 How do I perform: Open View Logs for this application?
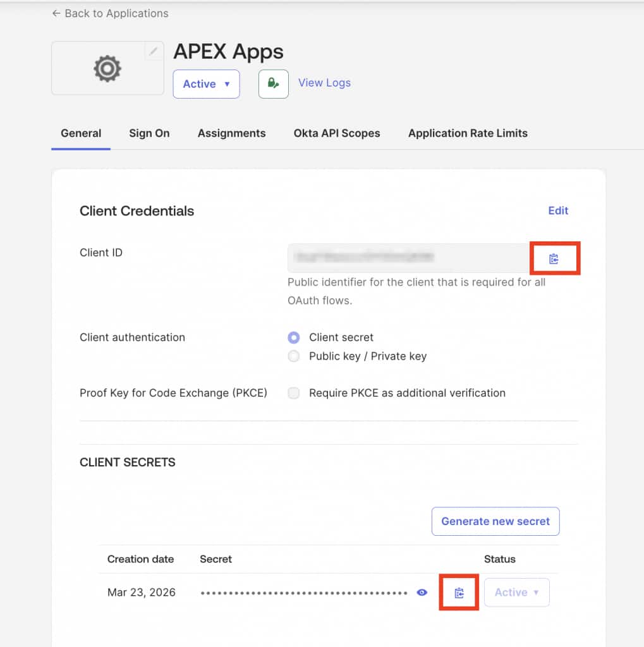click(324, 82)
